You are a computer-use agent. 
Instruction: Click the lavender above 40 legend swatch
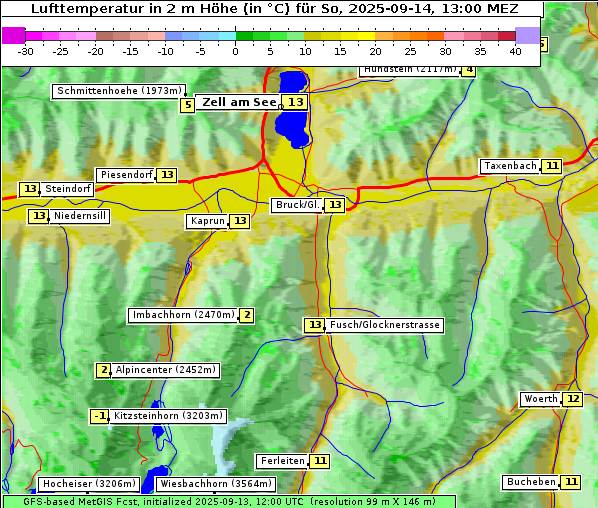tap(527, 36)
